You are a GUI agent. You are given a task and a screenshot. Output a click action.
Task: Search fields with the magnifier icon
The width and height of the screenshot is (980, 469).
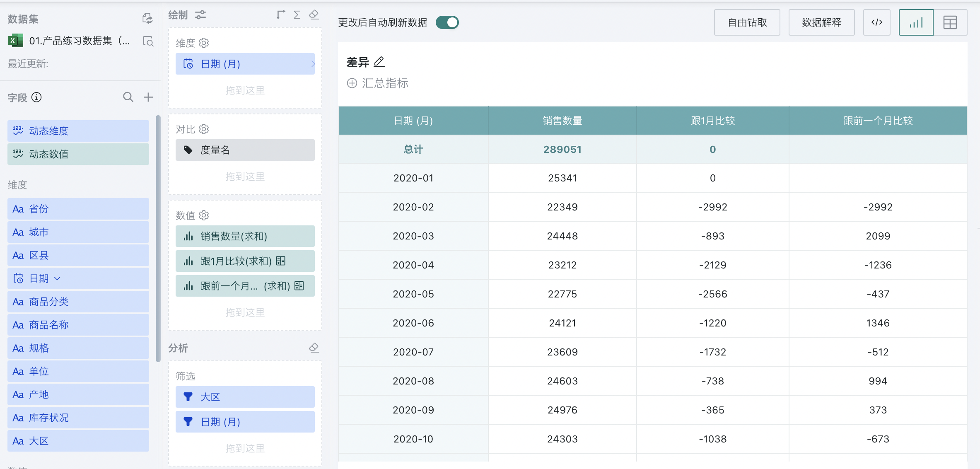[x=128, y=97]
